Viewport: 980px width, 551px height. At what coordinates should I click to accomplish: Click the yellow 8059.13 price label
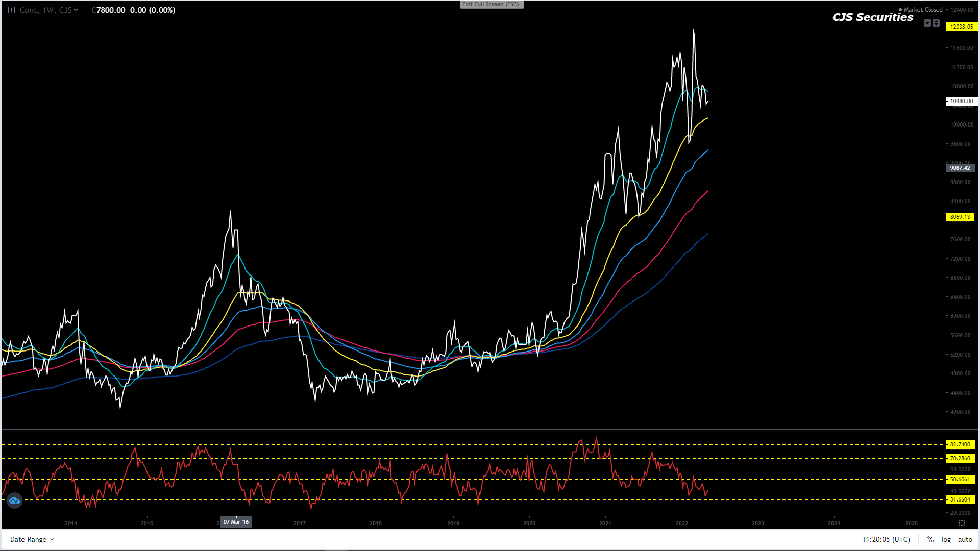960,217
